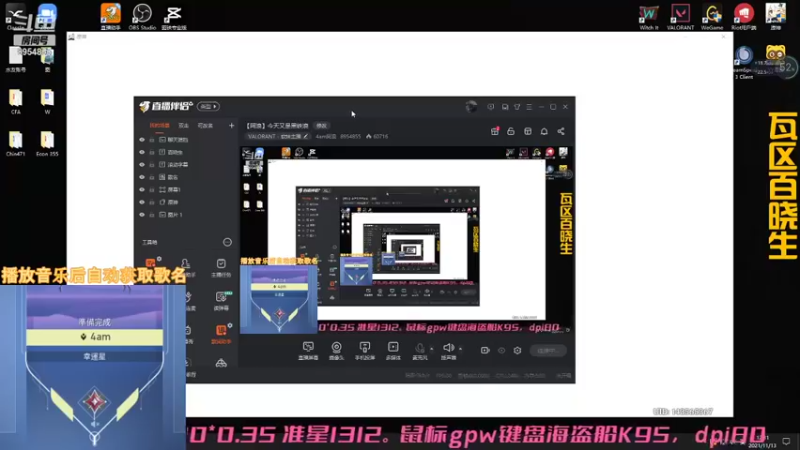Open the W document on the desktop
Image resolution: width=800 pixels, height=450 pixels.
coord(47,101)
